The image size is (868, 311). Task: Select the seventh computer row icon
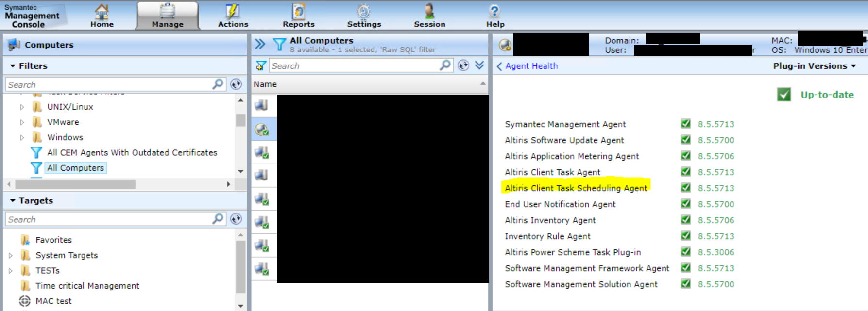click(262, 246)
